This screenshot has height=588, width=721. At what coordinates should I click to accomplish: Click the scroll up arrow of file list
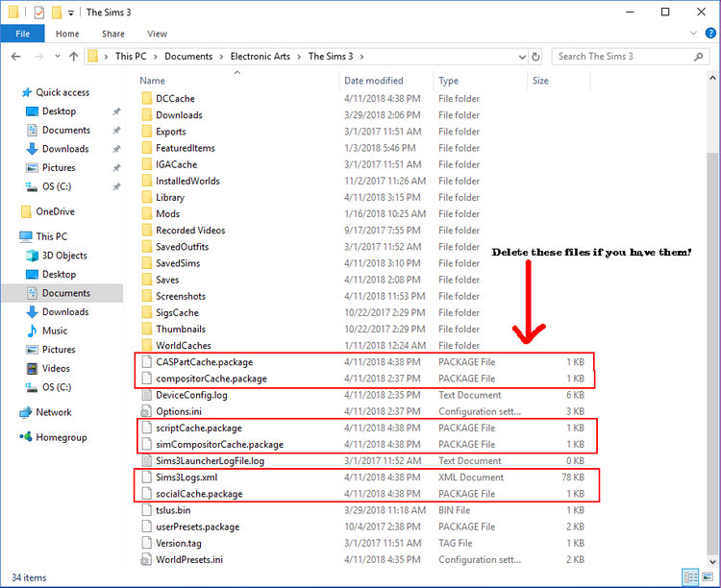click(x=712, y=78)
